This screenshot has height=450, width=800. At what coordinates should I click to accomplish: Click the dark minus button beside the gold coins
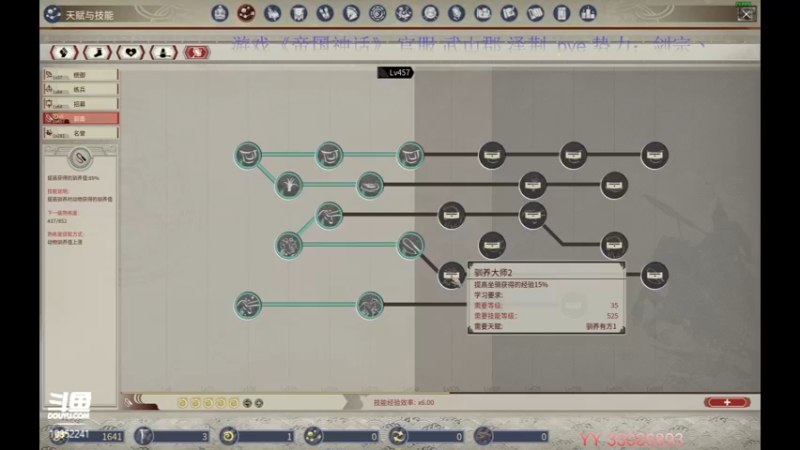click(x=247, y=403)
